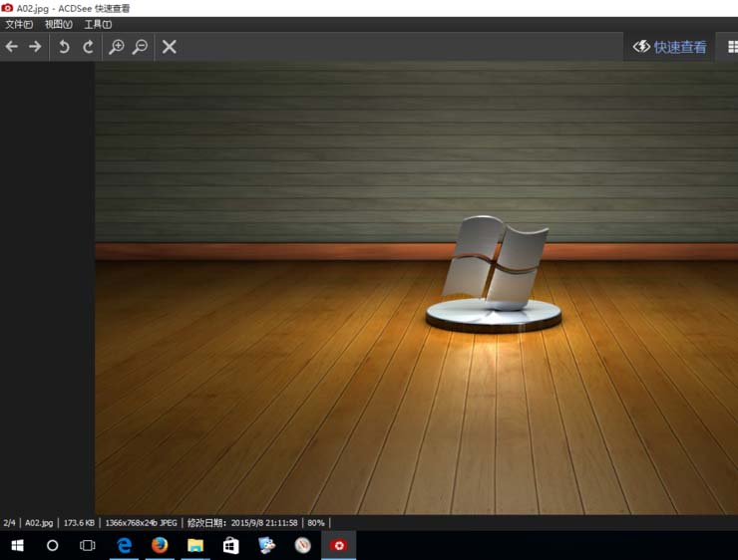Rotate image counterclockwise
This screenshot has height=560, width=738.
point(64,47)
